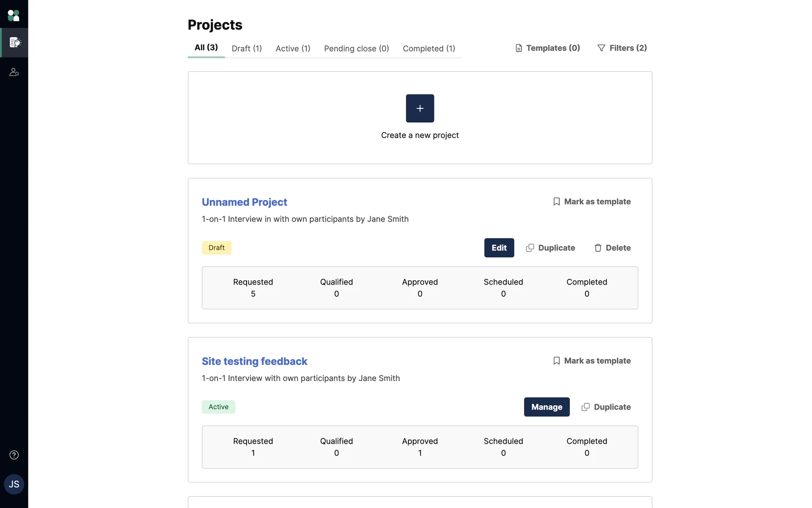Image resolution: width=812 pixels, height=508 pixels.
Task: Duplicate the Site testing feedback project
Action: coord(606,407)
